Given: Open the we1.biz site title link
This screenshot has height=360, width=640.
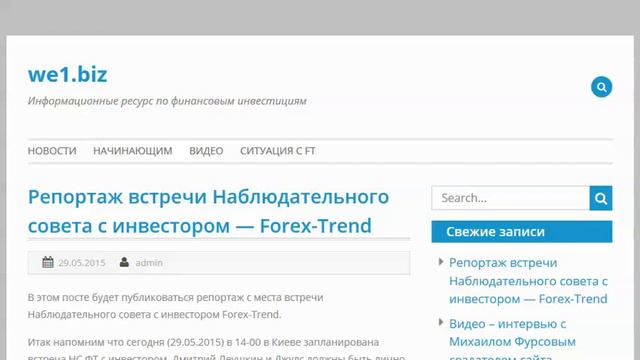Looking at the screenshot, I should click(68, 75).
